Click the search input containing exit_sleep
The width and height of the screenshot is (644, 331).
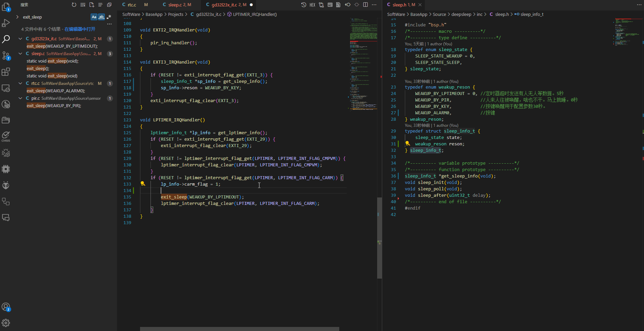point(55,17)
